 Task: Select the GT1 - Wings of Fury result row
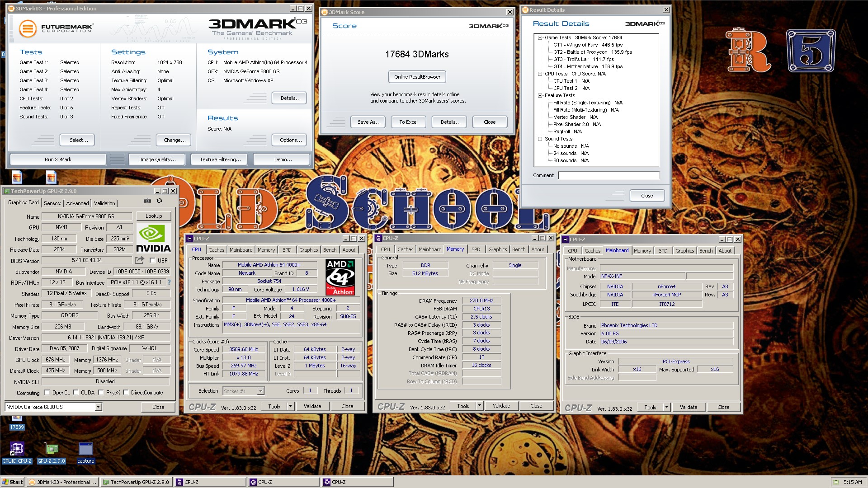point(588,45)
